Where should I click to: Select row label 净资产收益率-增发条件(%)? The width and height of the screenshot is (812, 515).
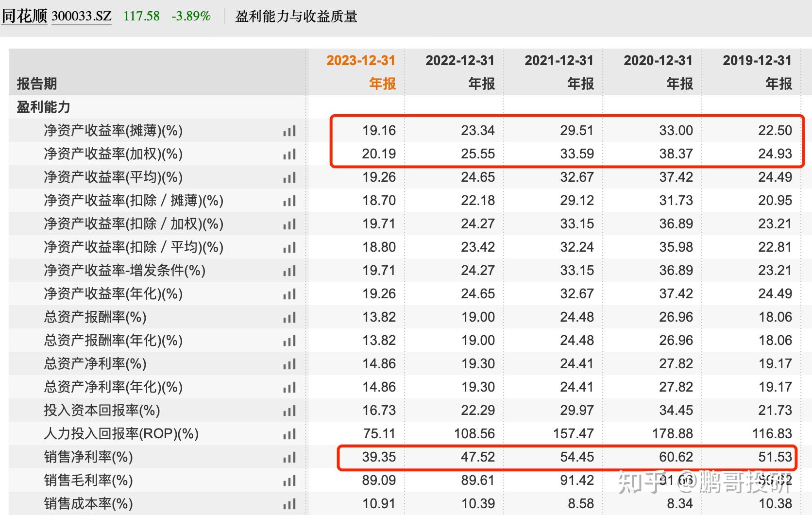(x=125, y=271)
